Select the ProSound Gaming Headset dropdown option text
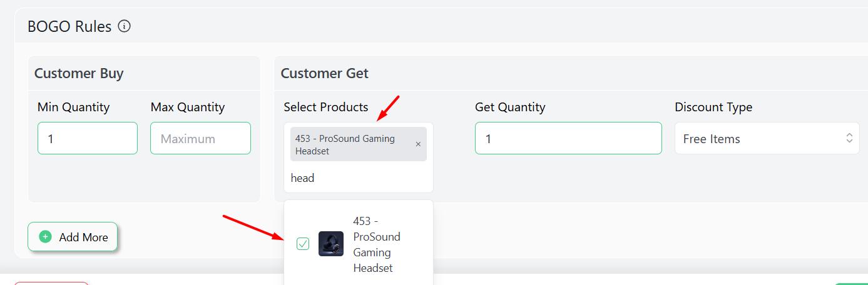This screenshot has height=285, width=868. (377, 244)
